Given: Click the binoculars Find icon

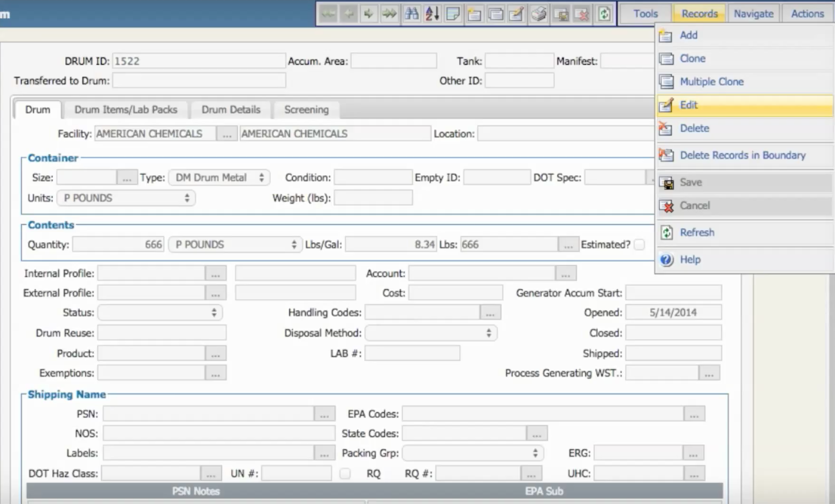Looking at the screenshot, I should point(412,14).
